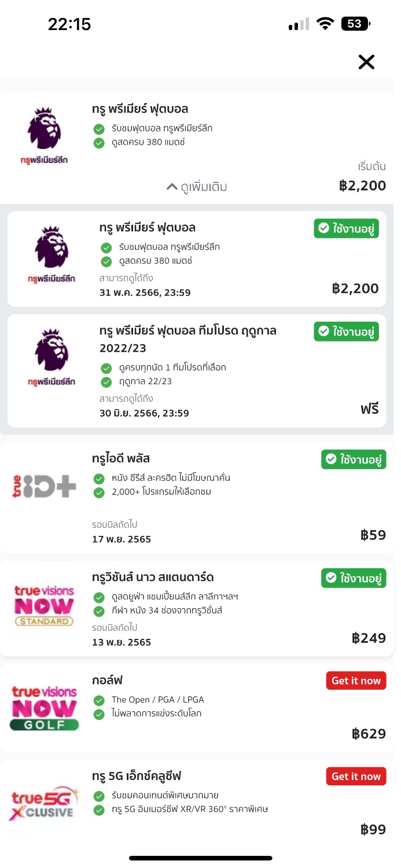Open the TrueVisions NOW Standard logo

tap(45, 606)
